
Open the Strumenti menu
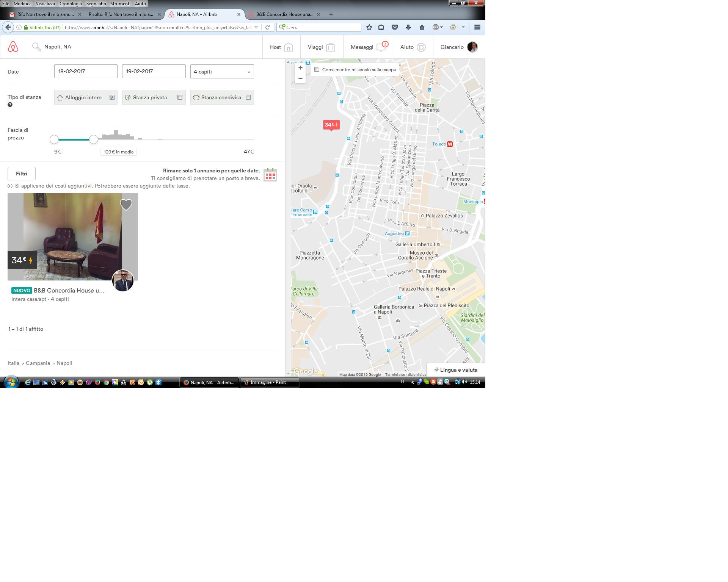(121, 3)
